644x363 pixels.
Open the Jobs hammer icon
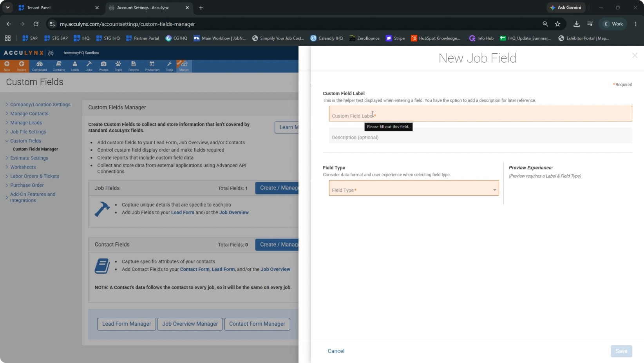(x=89, y=66)
